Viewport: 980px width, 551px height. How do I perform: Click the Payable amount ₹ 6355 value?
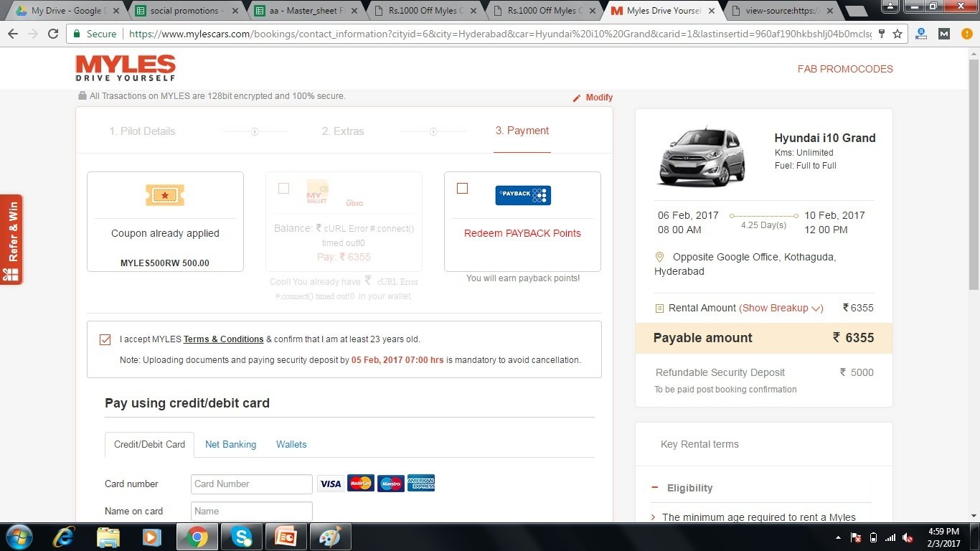853,338
